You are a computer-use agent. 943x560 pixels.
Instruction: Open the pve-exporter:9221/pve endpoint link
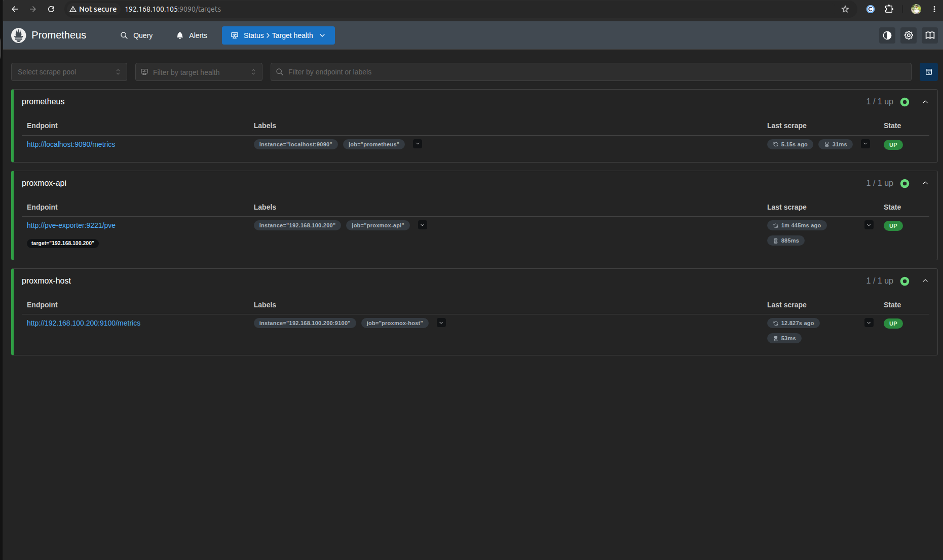pyautogui.click(x=71, y=225)
